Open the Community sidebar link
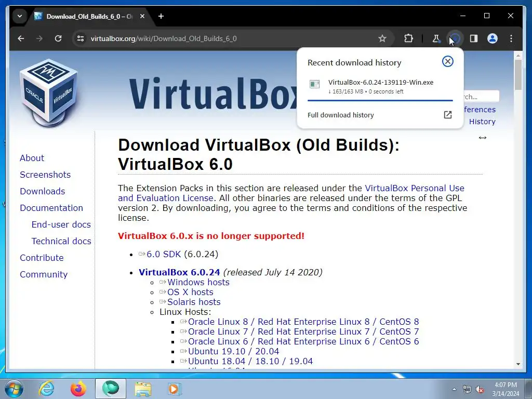This screenshot has width=532, height=399. coord(44,274)
